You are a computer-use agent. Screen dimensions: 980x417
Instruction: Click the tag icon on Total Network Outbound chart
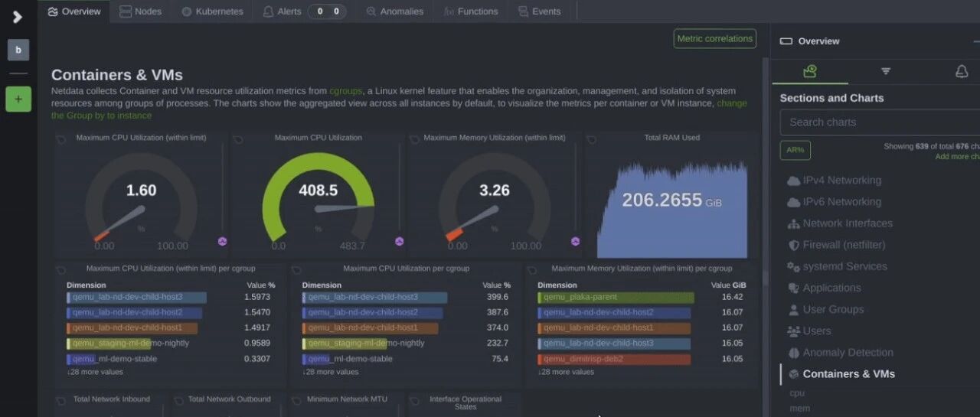coord(178,399)
